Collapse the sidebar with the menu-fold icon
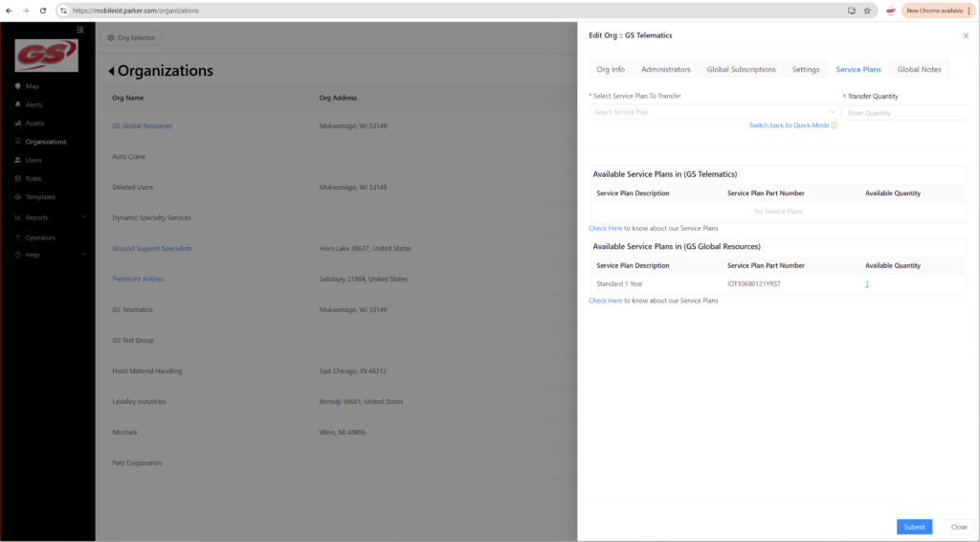Viewport: 980px width, 542px height. (80, 30)
